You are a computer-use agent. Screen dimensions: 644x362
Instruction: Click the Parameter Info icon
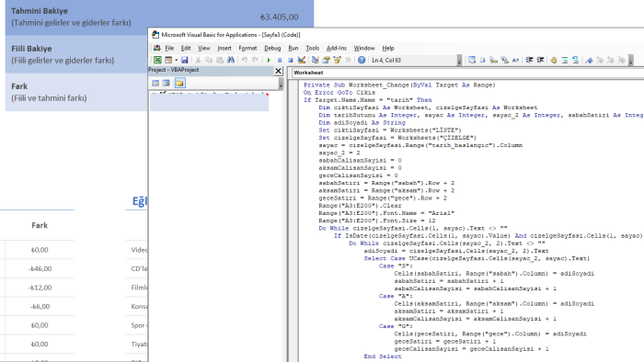[505, 60]
